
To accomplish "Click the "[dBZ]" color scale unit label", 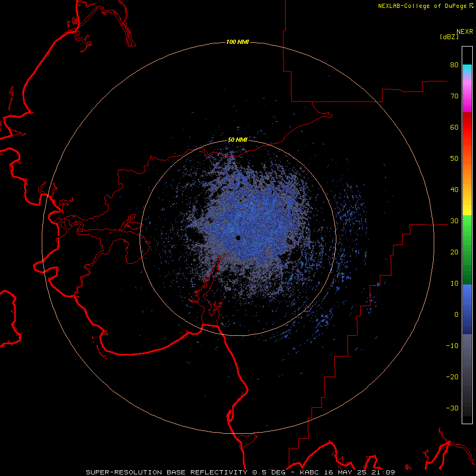I will pyautogui.click(x=449, y=36).
